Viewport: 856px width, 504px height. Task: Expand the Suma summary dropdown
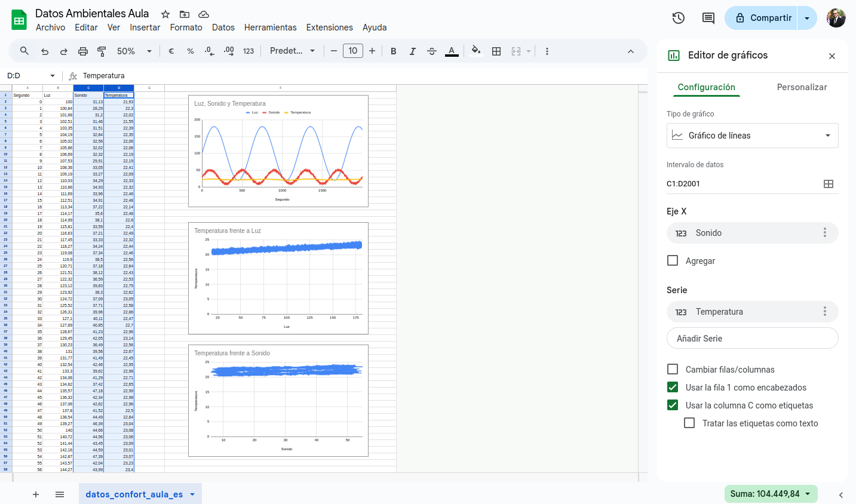point(771,494)
